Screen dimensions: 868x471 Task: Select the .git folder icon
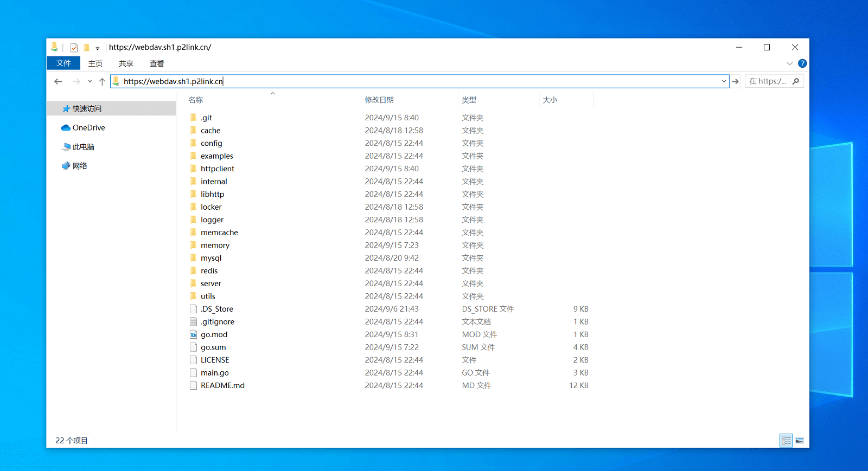(x=193, y=118)
